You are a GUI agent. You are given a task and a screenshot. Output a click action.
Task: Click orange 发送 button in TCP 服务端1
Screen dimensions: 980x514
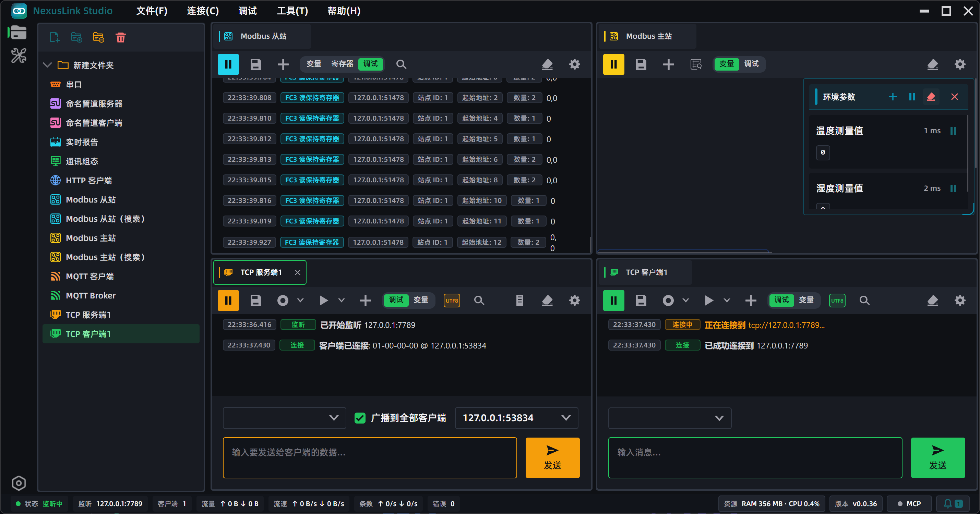[552, 457]
